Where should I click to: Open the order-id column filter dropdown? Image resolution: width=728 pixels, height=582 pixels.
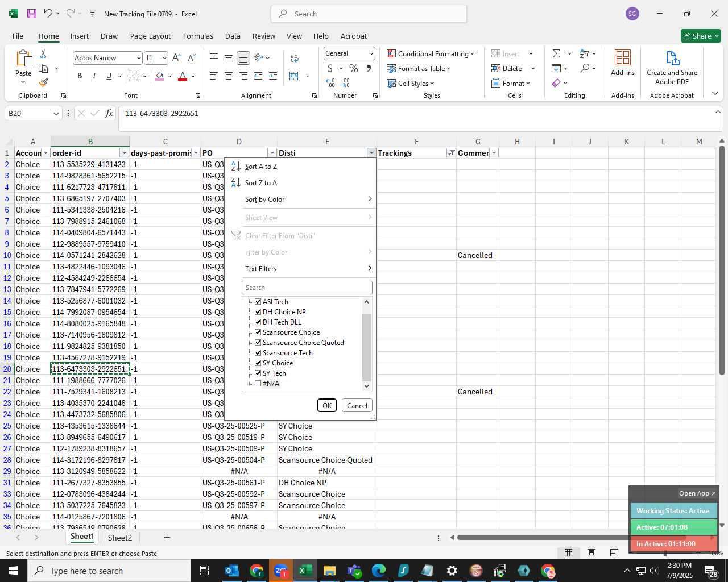[124, 153]
